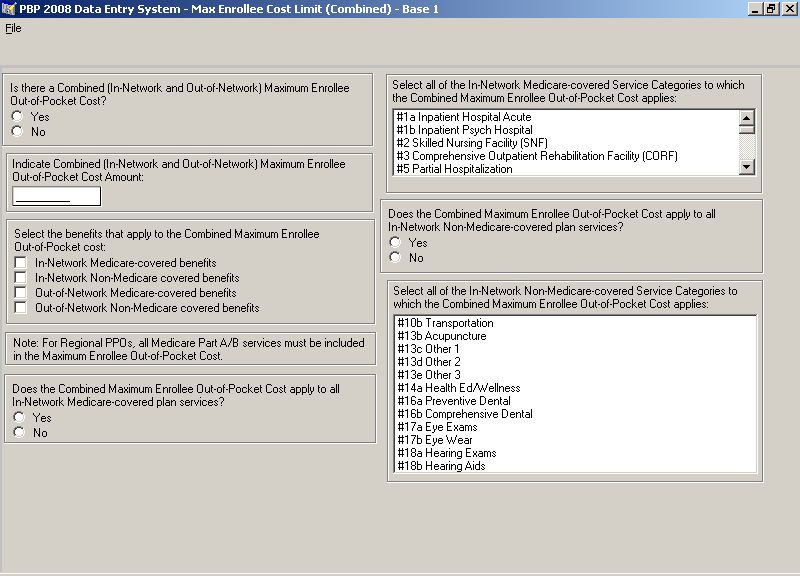800x576 pixels.
Task: Open the File menu
Action: 13,28
